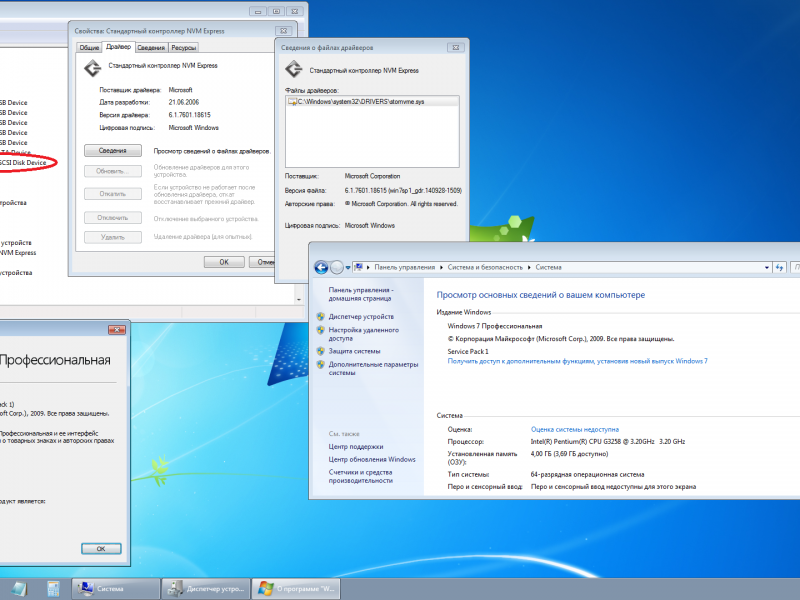The image size is (800, 600).
Task: Refresh the System control panel page
Action: click(779, 267)
